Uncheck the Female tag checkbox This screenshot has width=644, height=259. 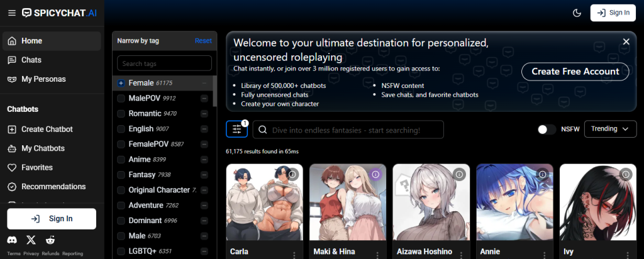121,84
